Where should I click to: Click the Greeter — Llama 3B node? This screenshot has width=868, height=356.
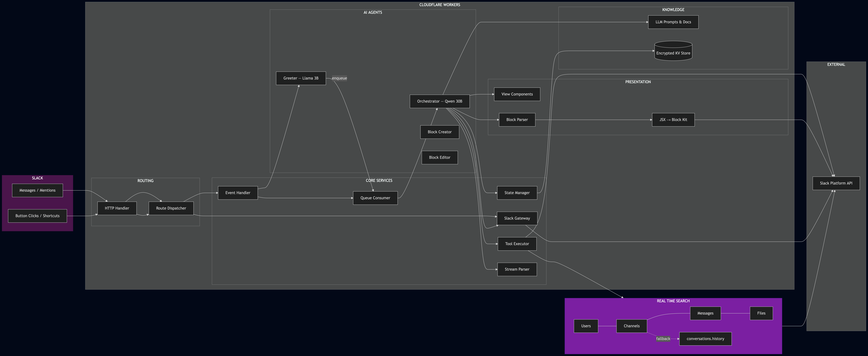(301, 78)
